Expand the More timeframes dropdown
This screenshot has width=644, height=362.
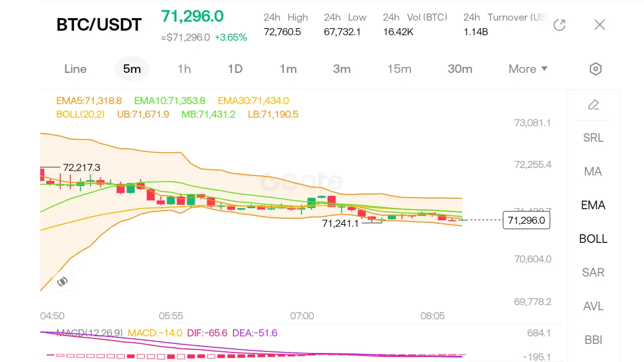click(x=528, y=69)
